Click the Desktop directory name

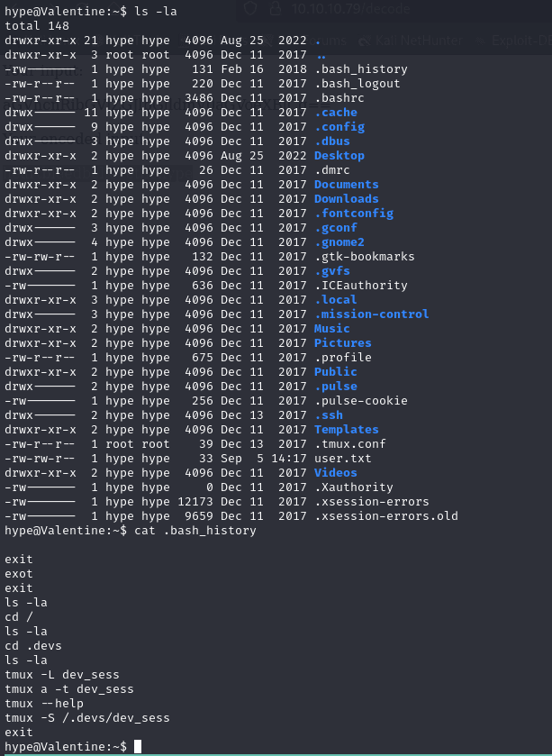(x=339, y=156)
